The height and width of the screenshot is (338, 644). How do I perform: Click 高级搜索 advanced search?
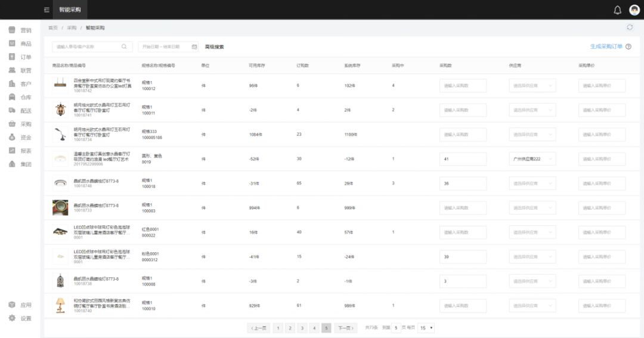(214, 46)
